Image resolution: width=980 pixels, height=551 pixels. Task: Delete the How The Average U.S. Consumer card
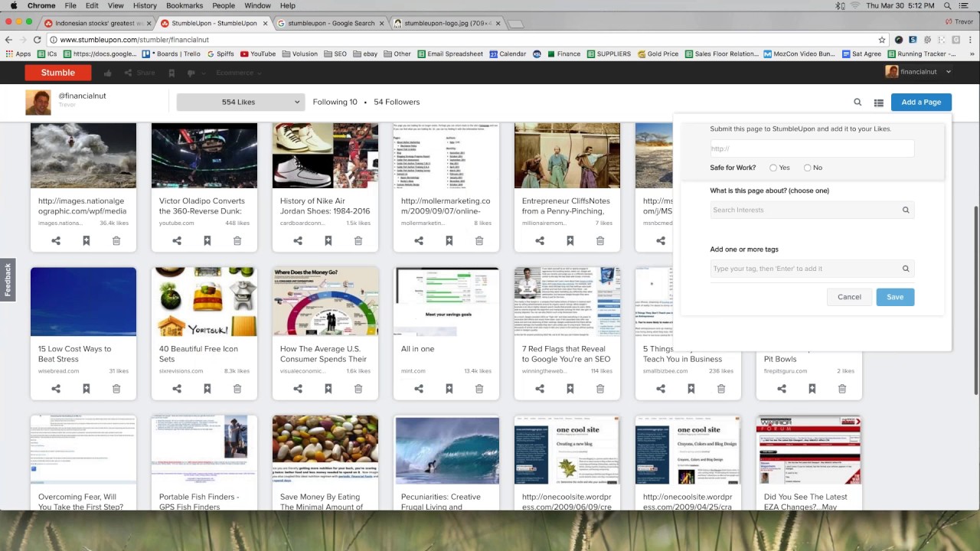click(x=358, y=389)
